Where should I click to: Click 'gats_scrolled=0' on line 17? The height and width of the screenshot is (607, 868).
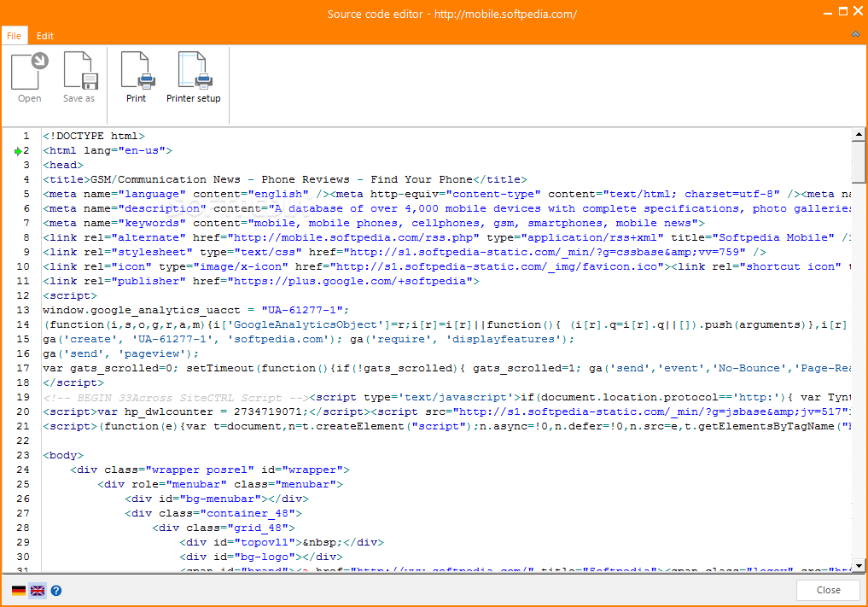pyautogui.click(x=120, y=368)
